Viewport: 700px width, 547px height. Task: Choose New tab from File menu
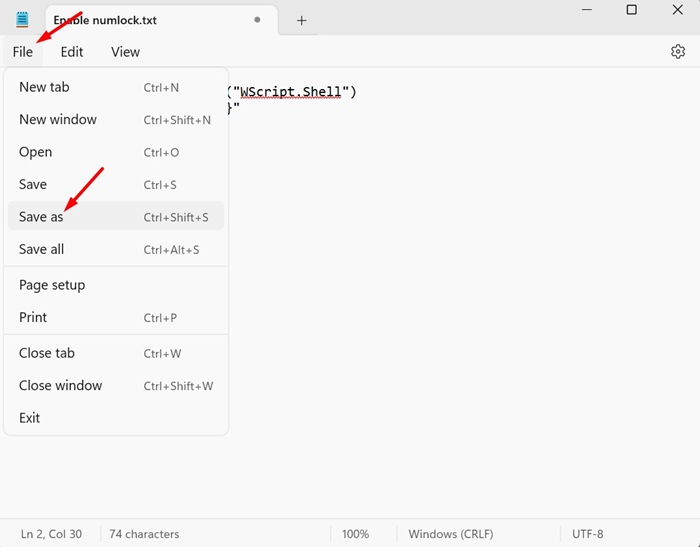(116, 87)
